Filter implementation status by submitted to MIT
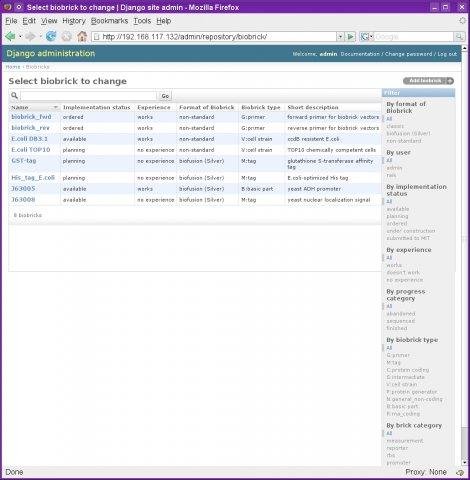470x480 pixels. tap(408, 238)
